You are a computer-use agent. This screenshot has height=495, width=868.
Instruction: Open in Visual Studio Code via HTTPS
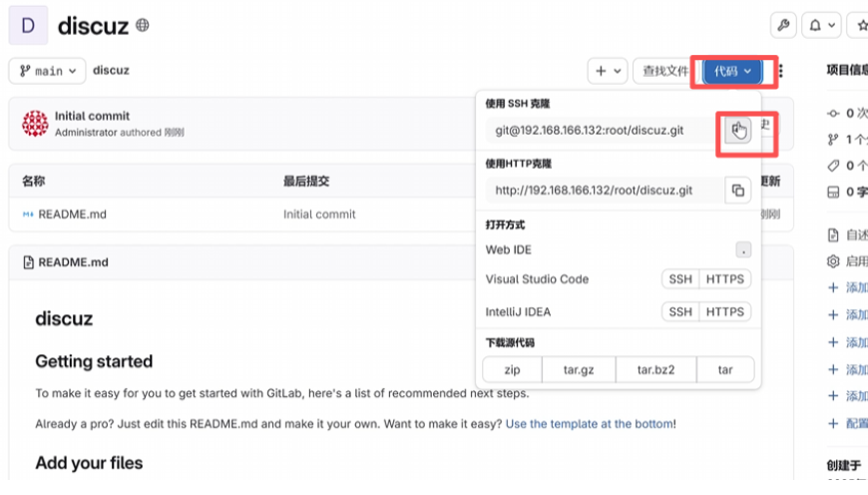(724, 279)
